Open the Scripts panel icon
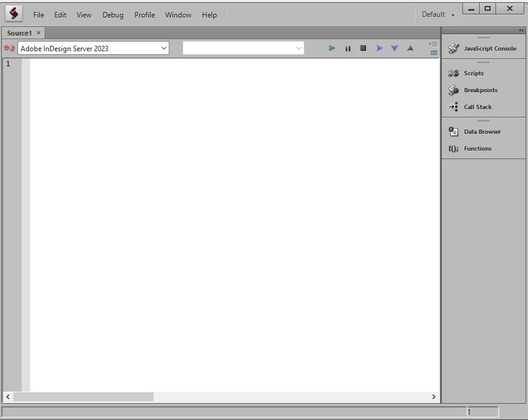The height and width of the screenshot is (420, 528). coord(453,73)
